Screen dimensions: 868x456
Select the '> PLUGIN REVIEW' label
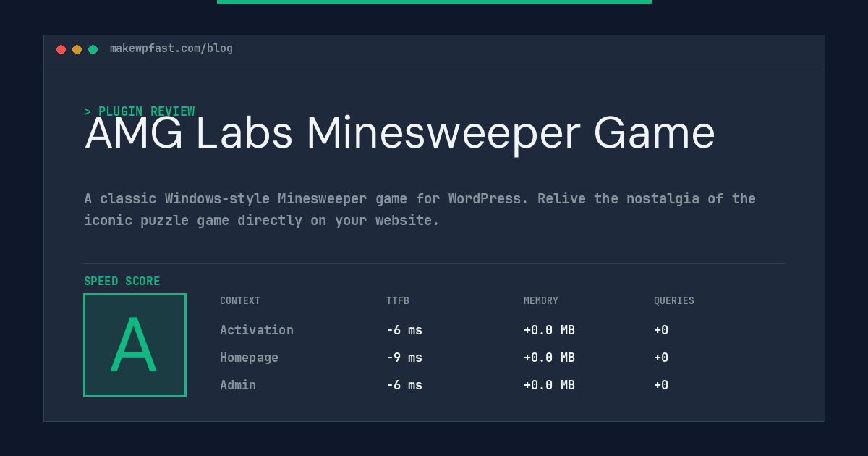pos(140,111)
